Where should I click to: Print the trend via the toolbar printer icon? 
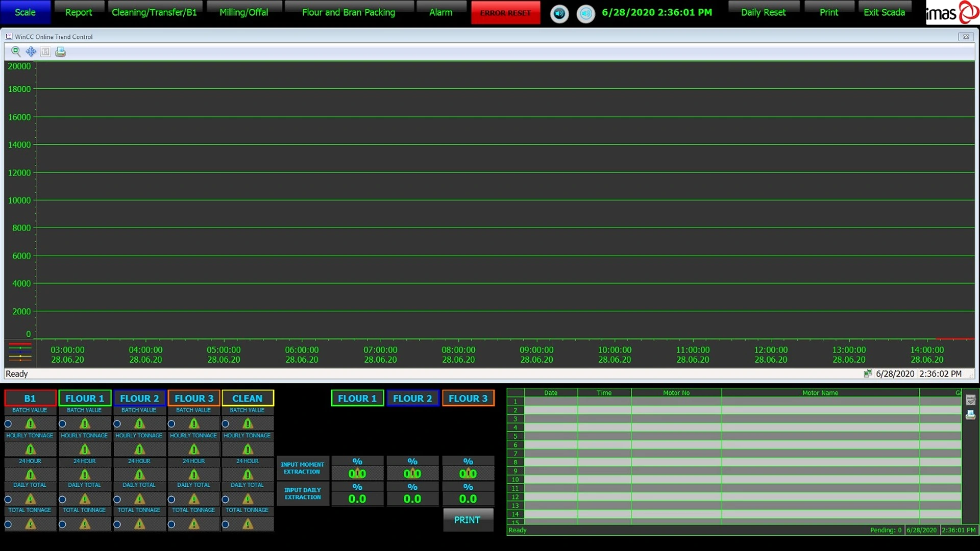tap(60, 52)
